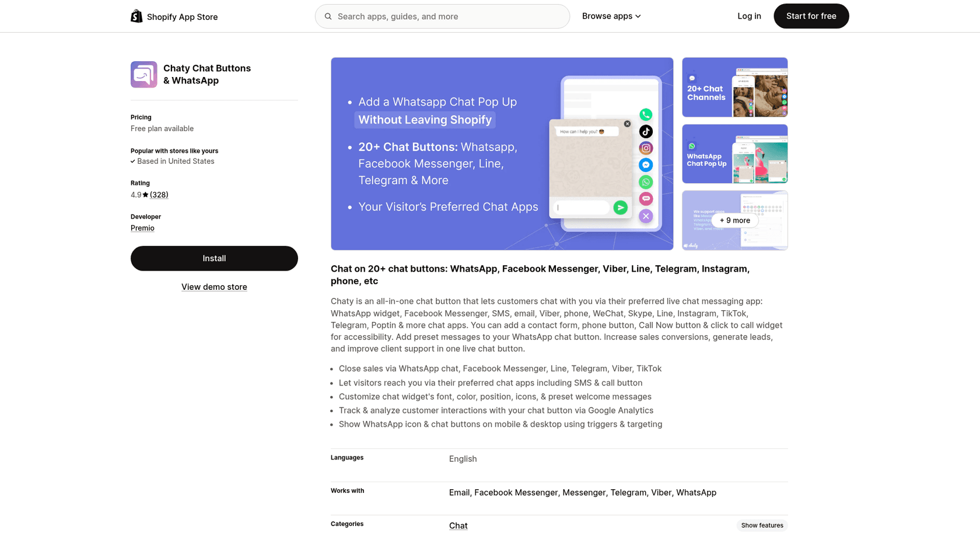Click the Start for free button
980x551 pixels.
811,16
